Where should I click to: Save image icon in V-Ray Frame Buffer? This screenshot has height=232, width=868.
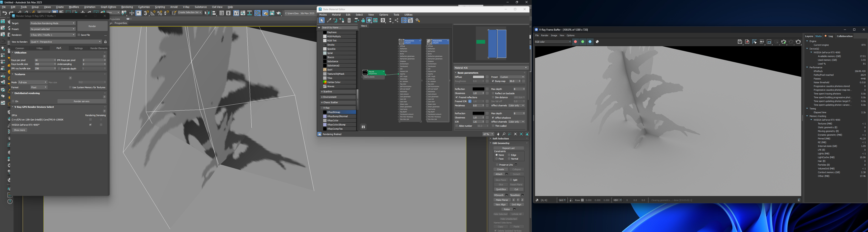[740, 42]
